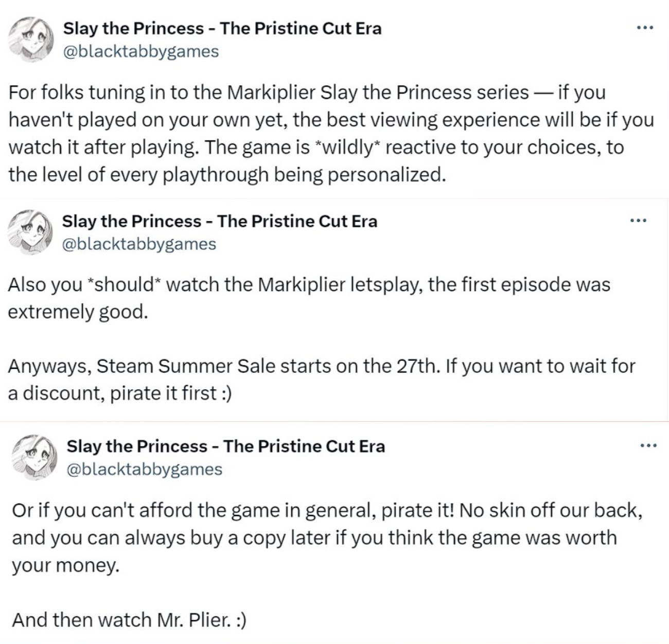Open display name on third tweet
Screen dimensions: 669x644
click(x=225, y=446)
